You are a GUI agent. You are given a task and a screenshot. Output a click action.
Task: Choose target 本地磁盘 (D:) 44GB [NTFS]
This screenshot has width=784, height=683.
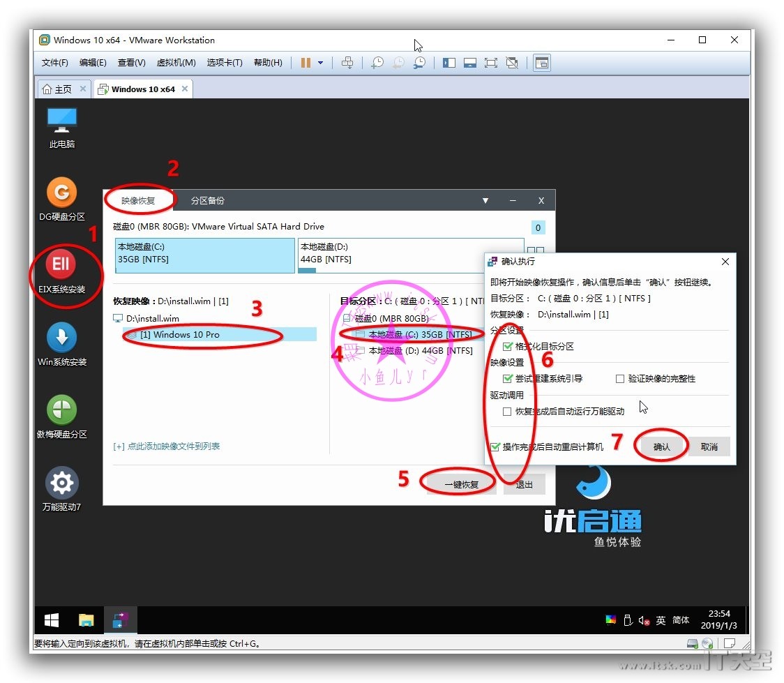click(420, 350)
